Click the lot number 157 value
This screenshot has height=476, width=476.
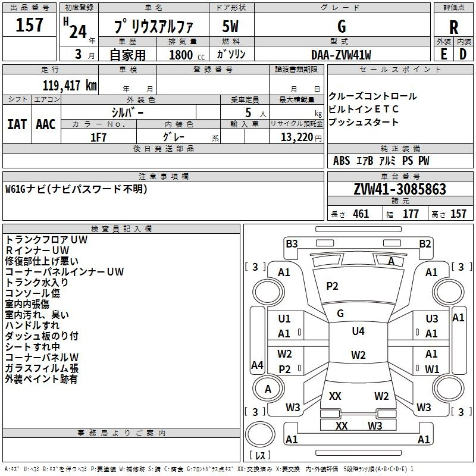click(29, 24)
